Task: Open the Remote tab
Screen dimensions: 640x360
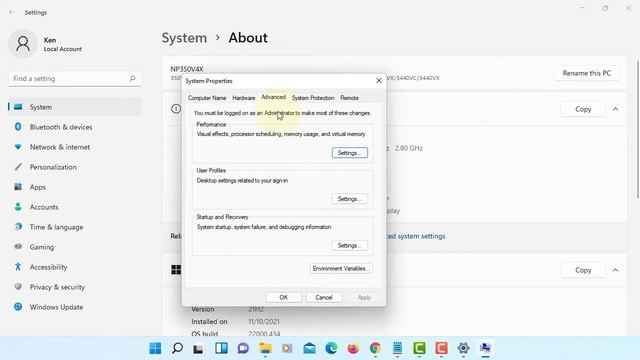Action: point(349,98)
